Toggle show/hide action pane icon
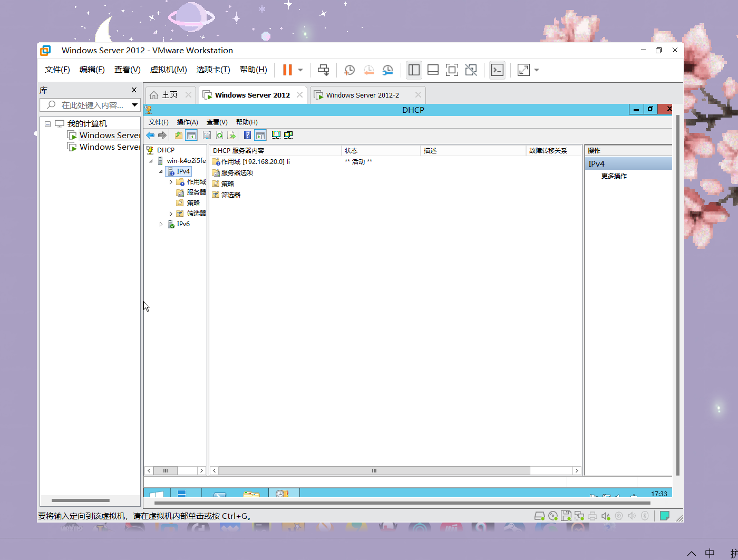 [x=260, y=136]
